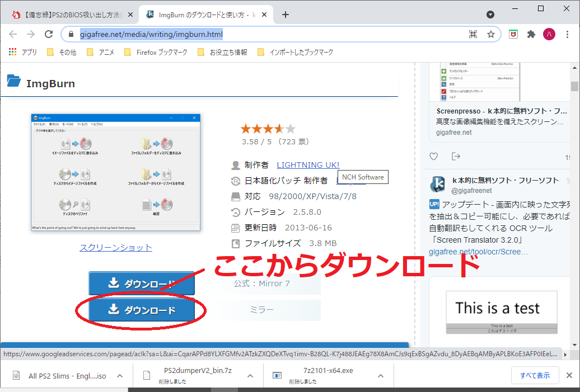Open the スクリーンショット link

116,248
